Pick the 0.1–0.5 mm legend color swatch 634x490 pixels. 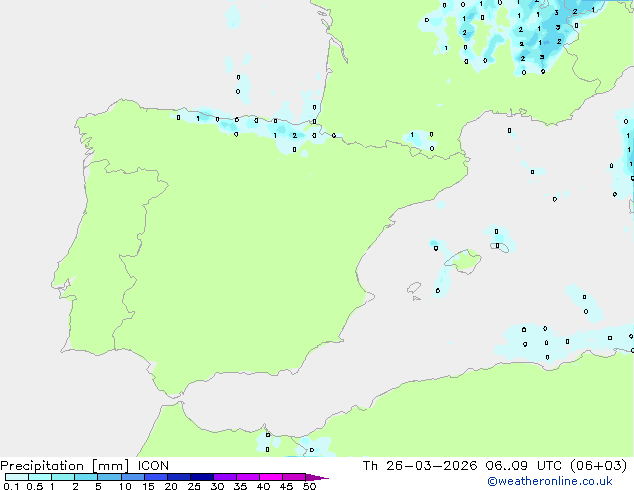[x=17, y=477]
